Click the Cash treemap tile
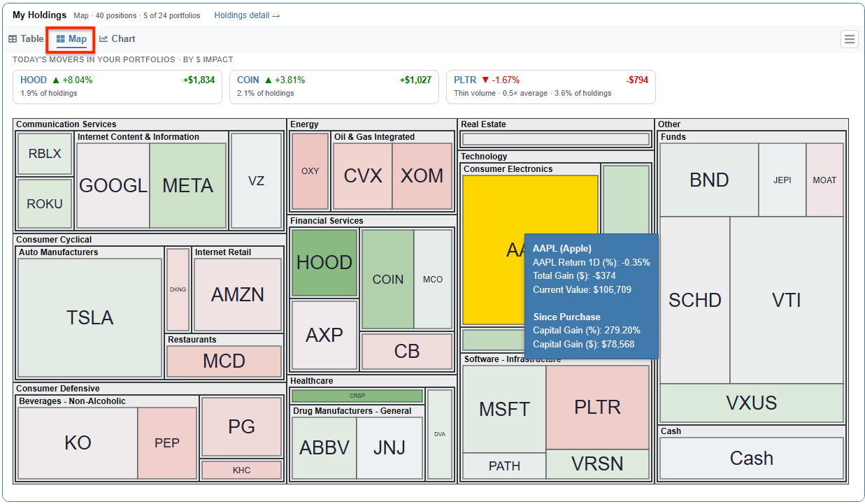Image resolution: width=865 pixels, height=504 pixels. [752, 459]
